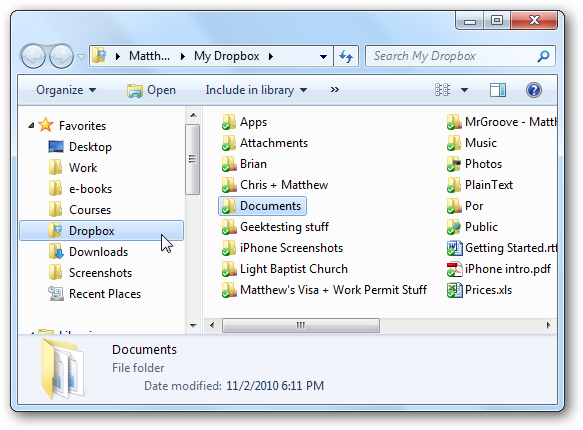Image resolution: width=583 pixels, height=430 pixels.
Task: Click the Open toolbar button
Action: (x=151, y=90)
